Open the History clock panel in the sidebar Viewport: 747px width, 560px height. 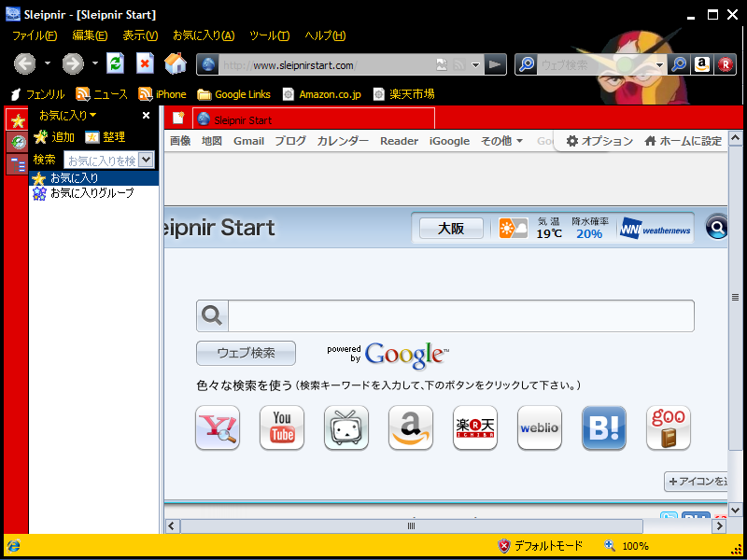17,142
